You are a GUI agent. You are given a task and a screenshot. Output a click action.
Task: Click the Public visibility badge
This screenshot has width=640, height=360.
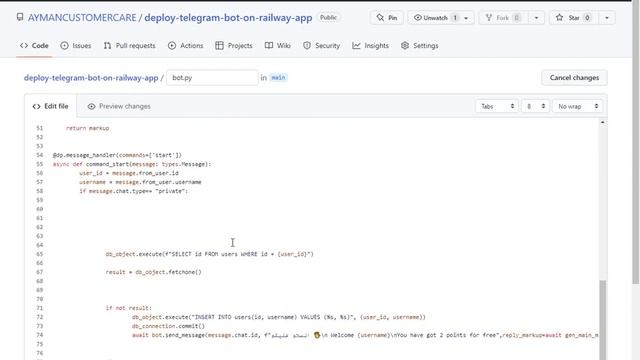point(329,18)
